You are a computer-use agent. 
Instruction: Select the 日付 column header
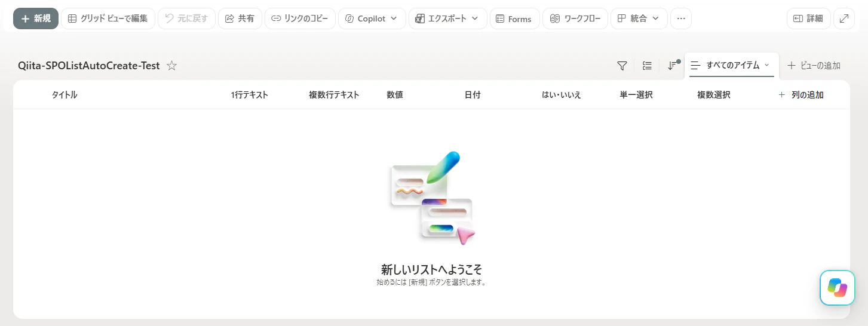pyautogui.click(x=473, y=95)
